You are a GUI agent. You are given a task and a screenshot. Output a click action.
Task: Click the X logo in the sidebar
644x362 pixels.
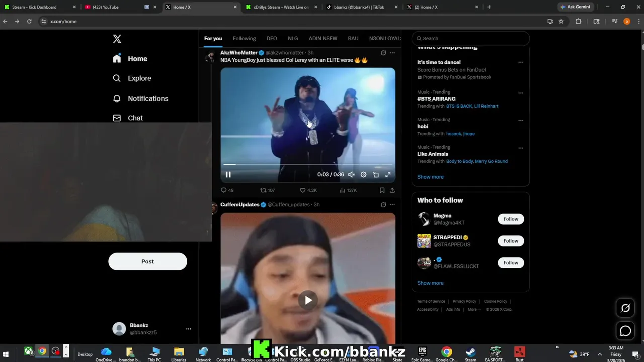[117, 39]
